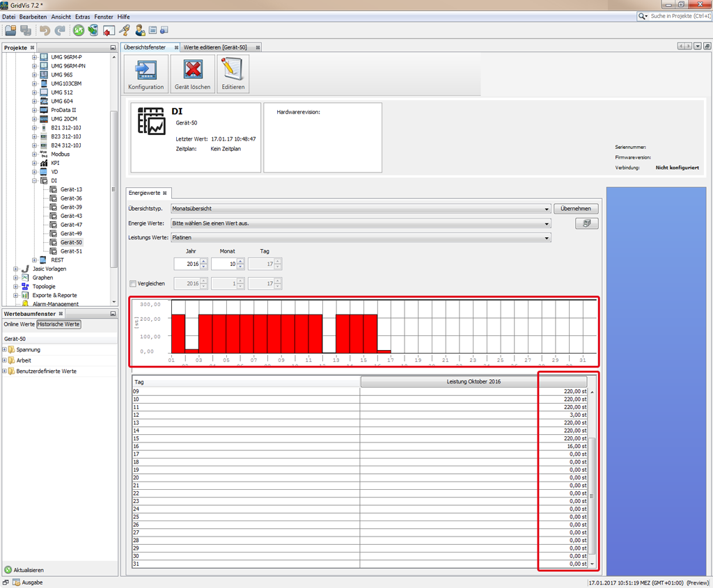Open the Übersichtstyp dropdown showing Monatsübersicht
The height and width of the screenshot is (588, 713).
[547, 208]
